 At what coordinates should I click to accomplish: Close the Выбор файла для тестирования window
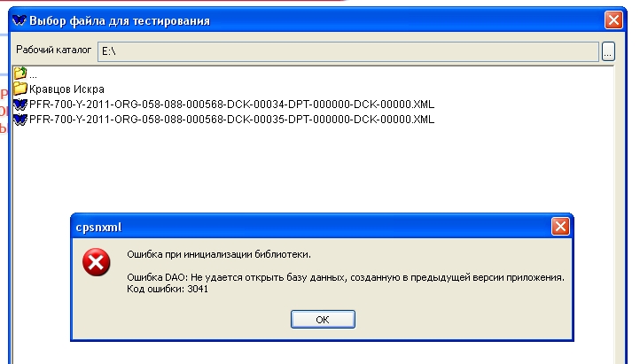coord(613,19)
